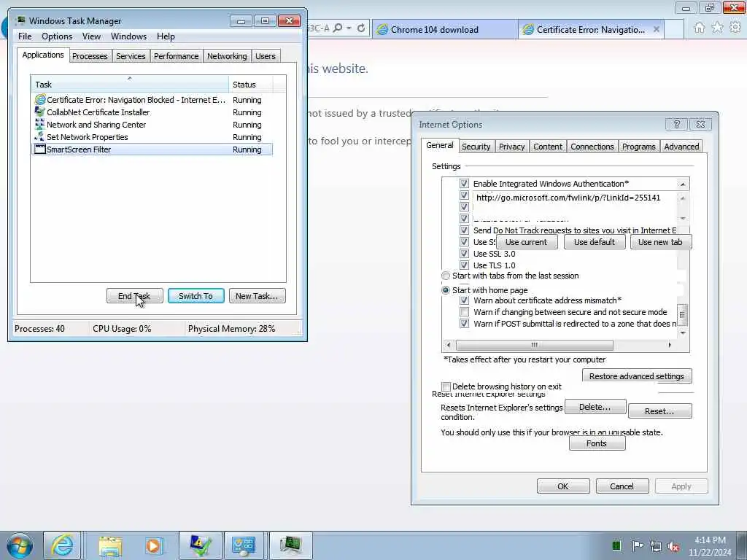Click the Set Network Properties task icon
747x560 pixels.
40,136
